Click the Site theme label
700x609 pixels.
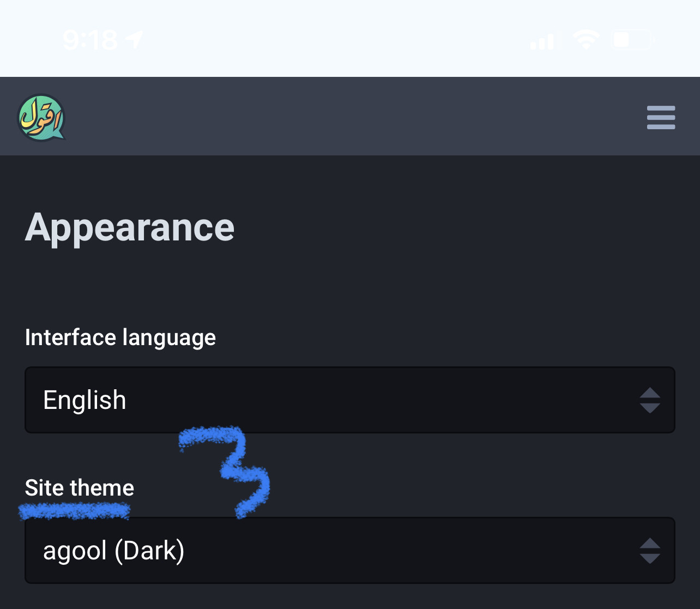80,488
